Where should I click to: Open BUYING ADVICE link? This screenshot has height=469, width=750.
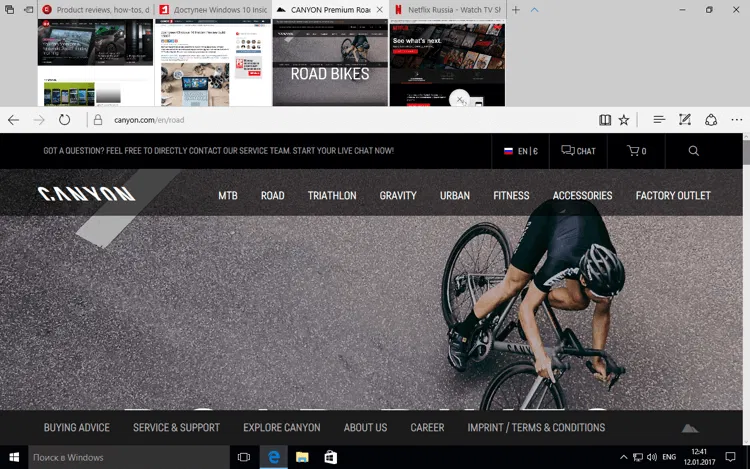coord(77,427)
